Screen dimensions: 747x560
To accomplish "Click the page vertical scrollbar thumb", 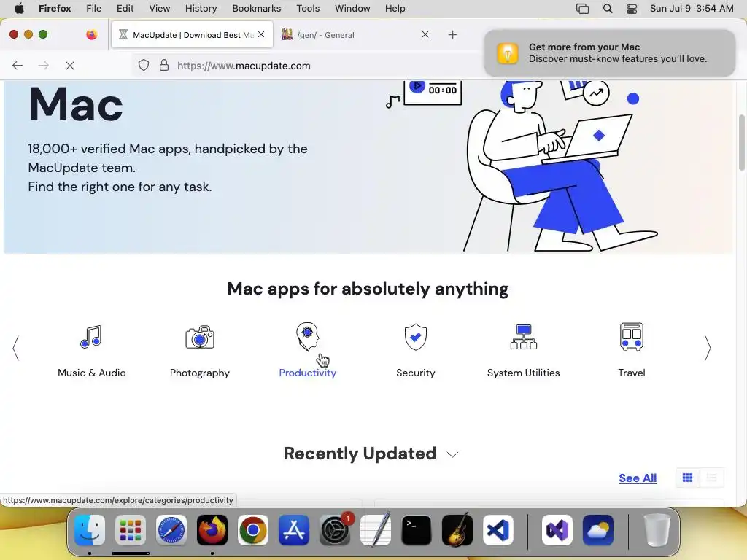I will point(742,142).
